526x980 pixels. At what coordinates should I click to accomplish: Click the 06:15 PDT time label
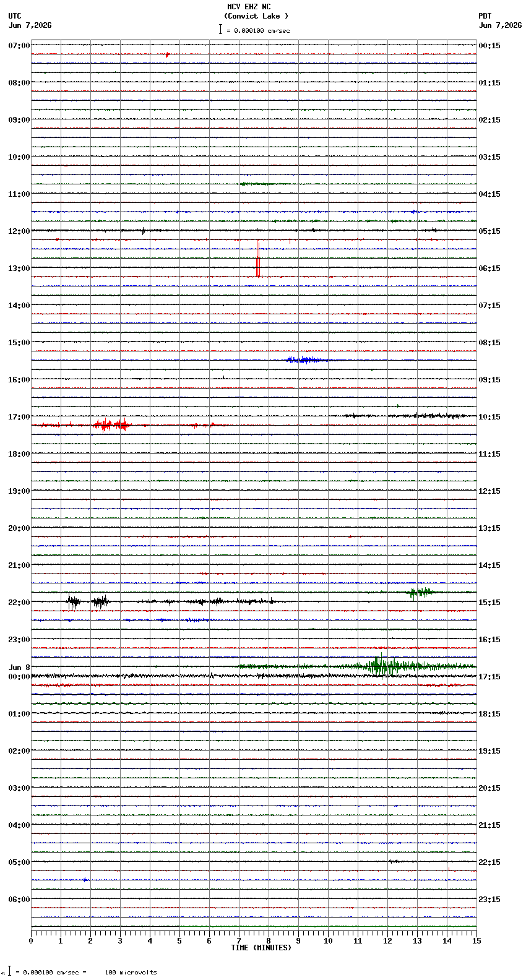(489, 269)
